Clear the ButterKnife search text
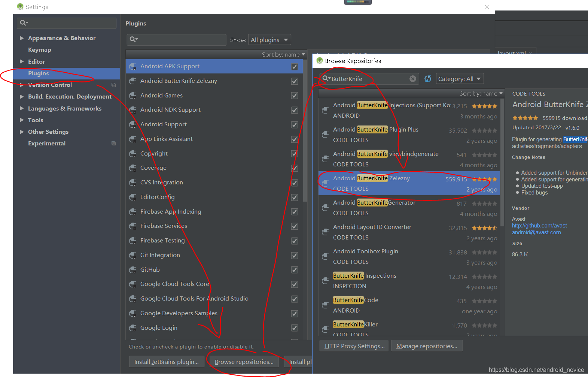588x377 pixels. [412, 79]
